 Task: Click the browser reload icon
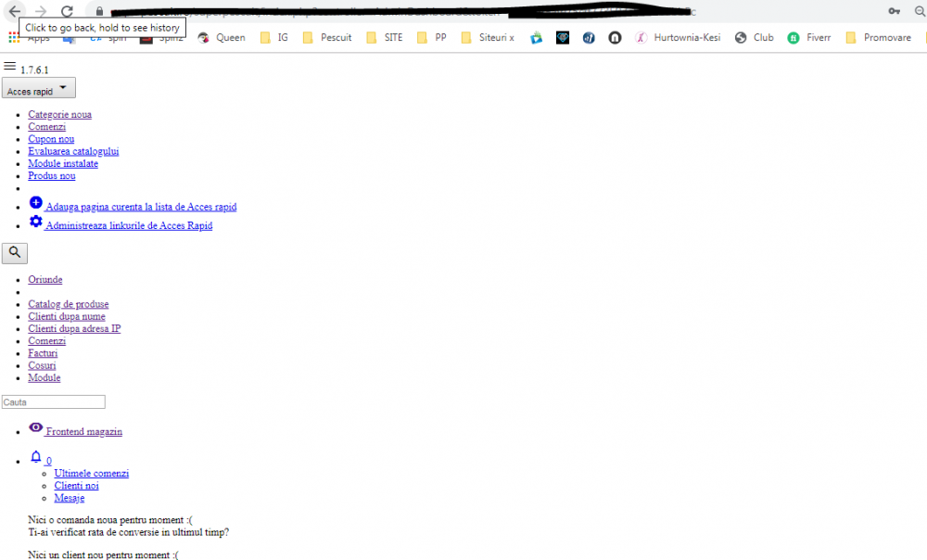point(66,11)
